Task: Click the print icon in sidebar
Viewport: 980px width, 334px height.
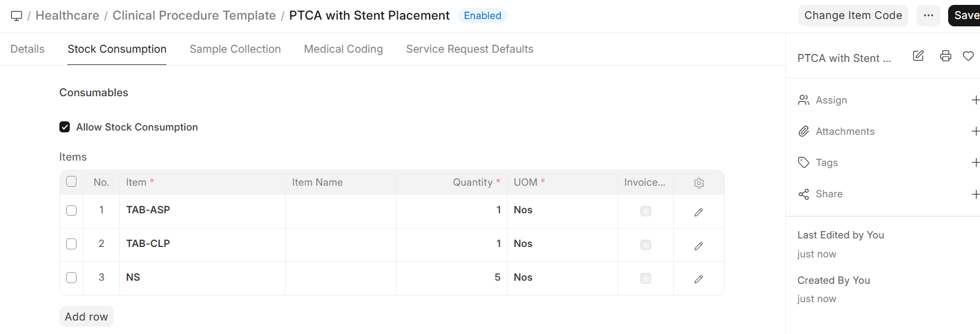Action: coord(945,56)
